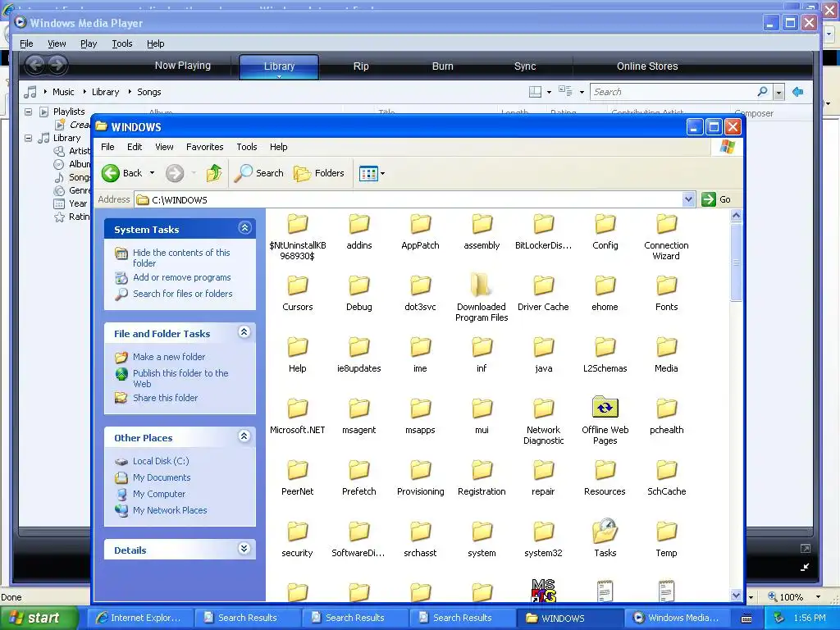Open the Views dropdown arrow

pos(382,174)
